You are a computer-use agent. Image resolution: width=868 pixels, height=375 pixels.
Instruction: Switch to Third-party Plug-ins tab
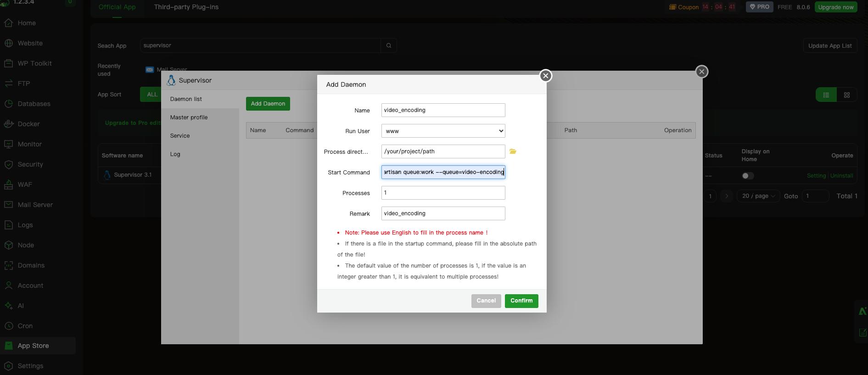[186, 7]
